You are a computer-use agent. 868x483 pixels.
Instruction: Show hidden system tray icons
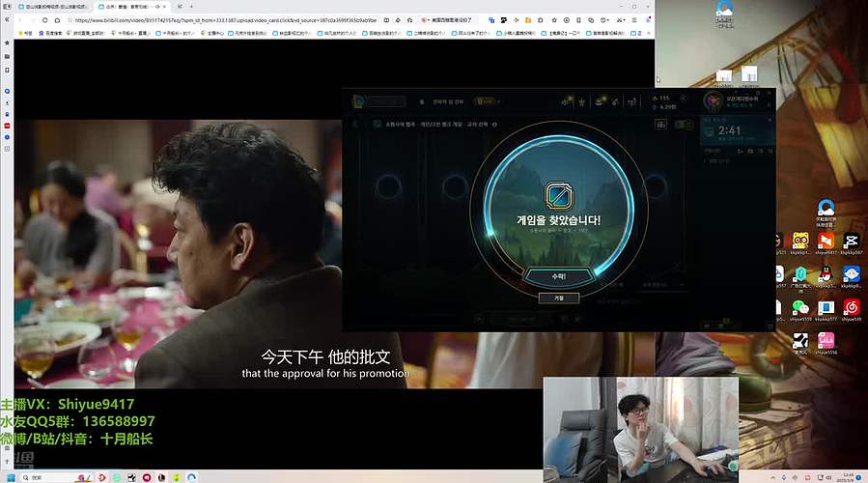point(772,477)
